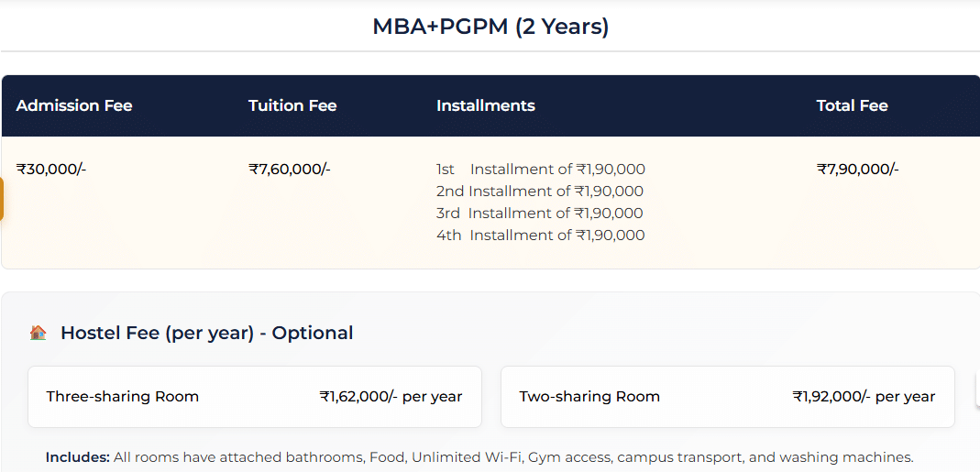Click the 2nd Installment line
This screenshot has height=472, width=980.
[x=540, y=192]
